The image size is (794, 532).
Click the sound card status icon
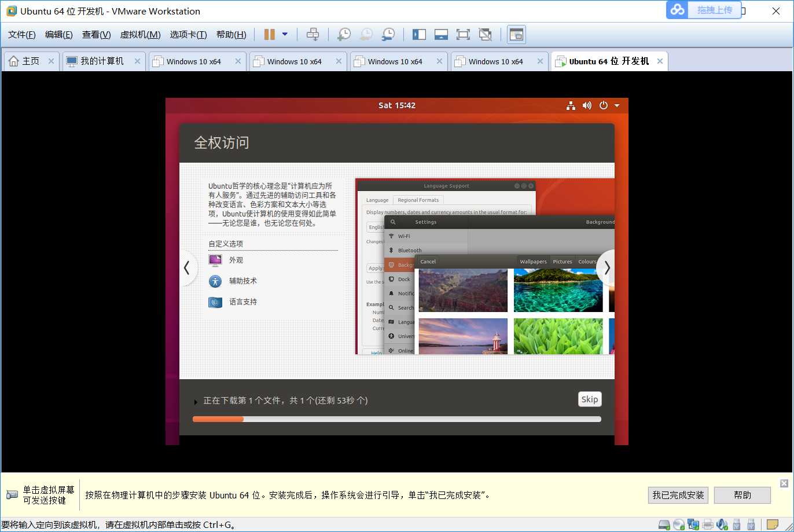[x=722, y=525]
